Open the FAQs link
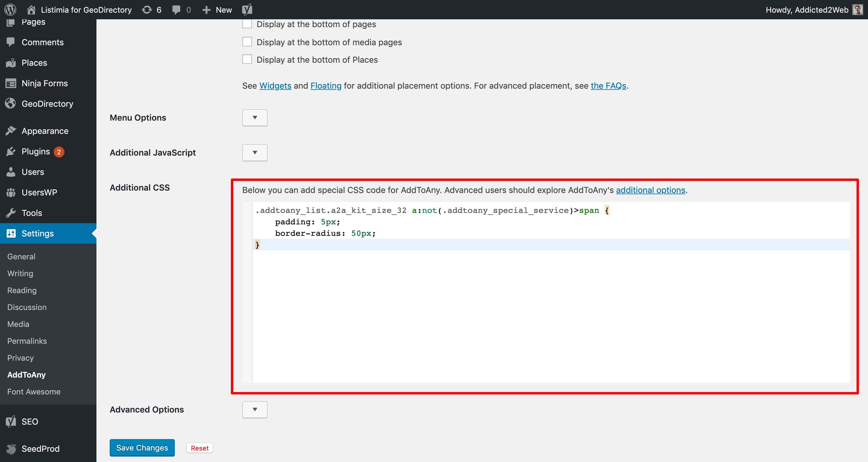 click(608, 86)
